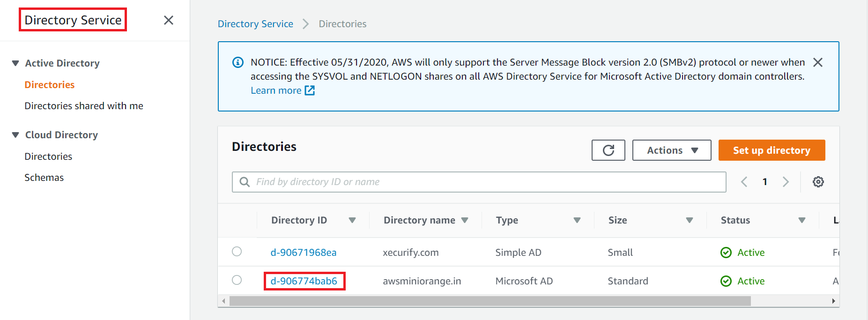The height and width of the screenshot is (320, 868).
Task: Click Active status icon for xecurify.com
Action: pyautogui.click(x=726, y=253)
